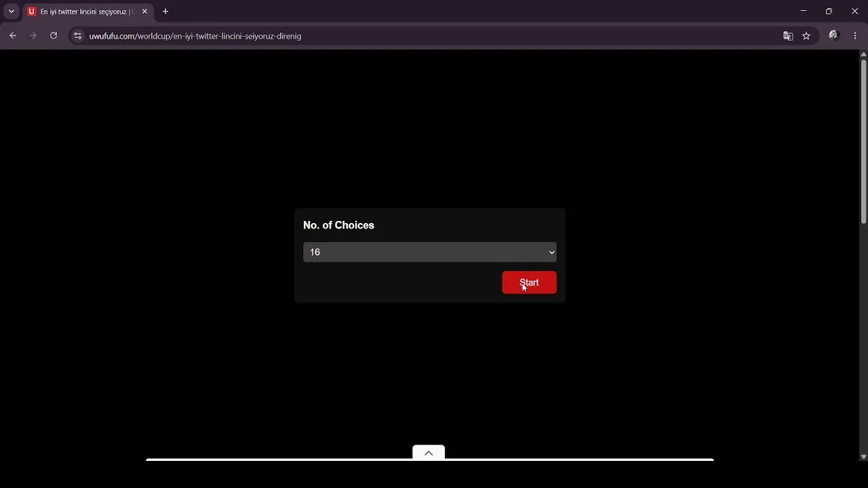Select the 'En iyi twitter lincini seçiyoruz' tab
This screenshot has width=868, height=488.
87,12
